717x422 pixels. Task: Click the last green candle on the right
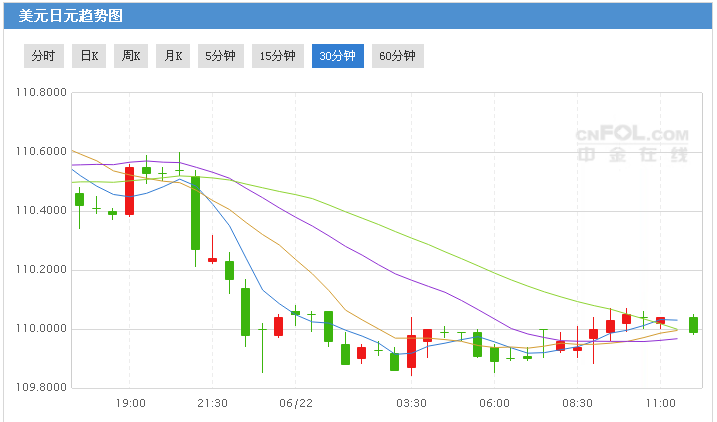[693, 324]
